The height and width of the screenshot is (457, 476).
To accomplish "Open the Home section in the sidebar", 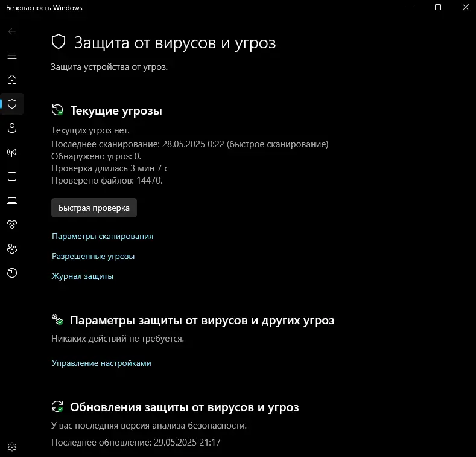I will click(12, 80).
